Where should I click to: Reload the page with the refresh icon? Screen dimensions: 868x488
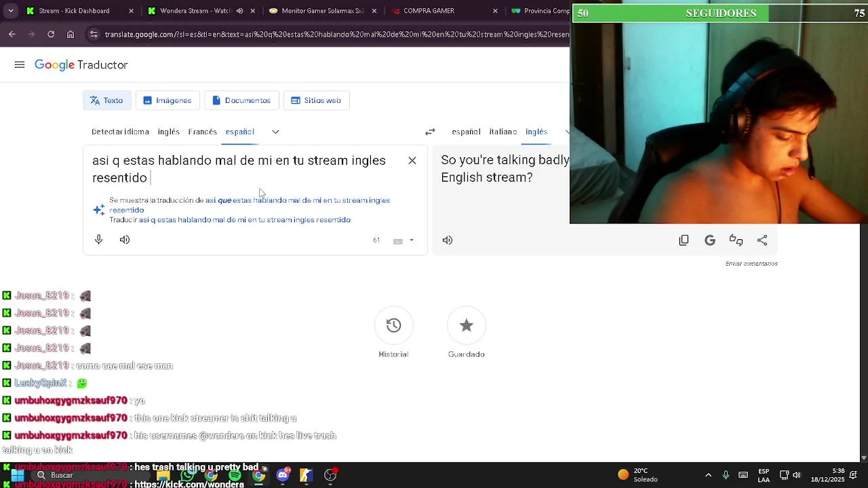(x=51, y=35)
